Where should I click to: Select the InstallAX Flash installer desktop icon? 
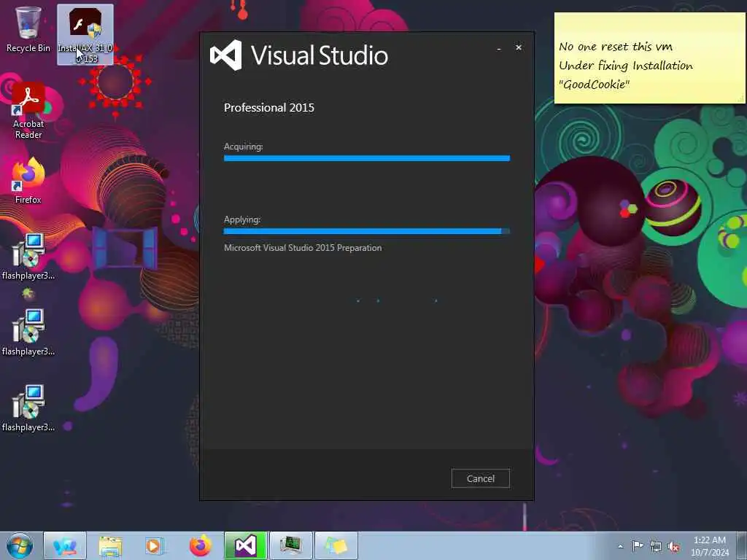85,34
